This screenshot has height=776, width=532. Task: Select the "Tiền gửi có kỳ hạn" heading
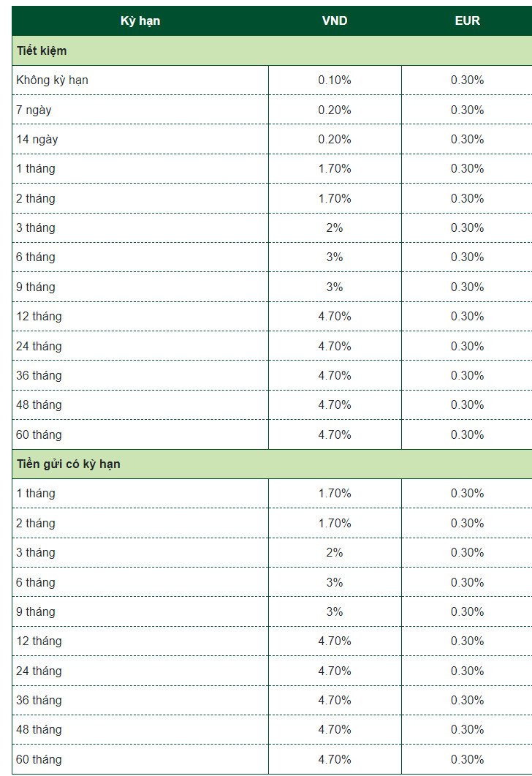point(69,464)
